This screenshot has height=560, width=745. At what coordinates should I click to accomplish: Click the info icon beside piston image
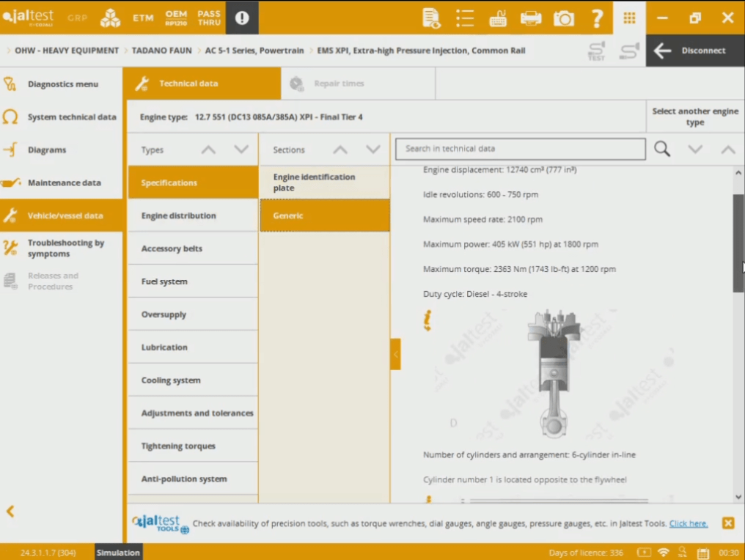(x=427, y=320)
